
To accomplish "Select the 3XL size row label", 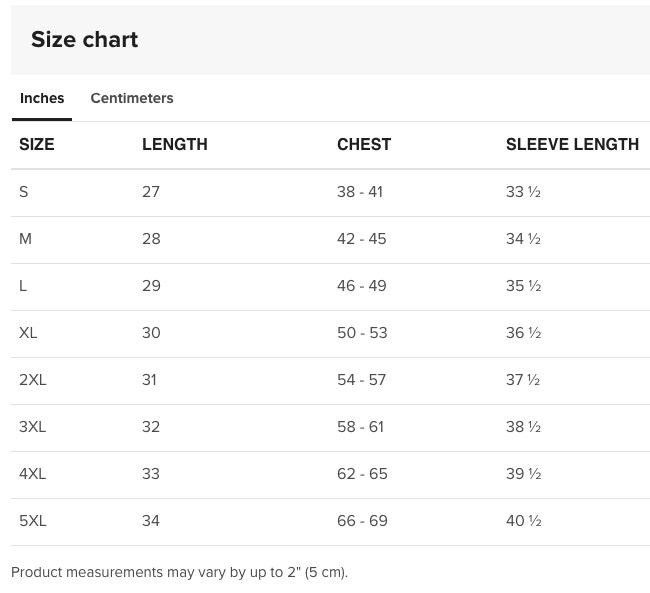I will click(33, 427).
